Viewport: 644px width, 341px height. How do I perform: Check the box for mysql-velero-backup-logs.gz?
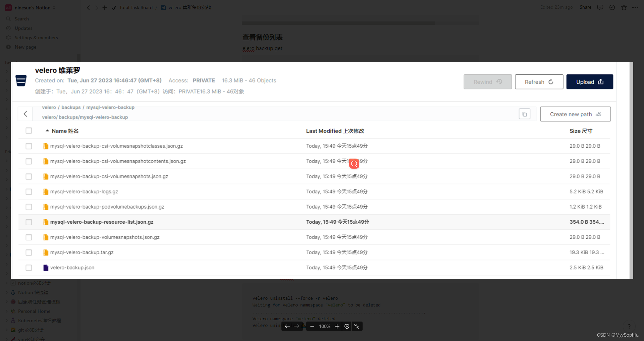pos(29,192)
